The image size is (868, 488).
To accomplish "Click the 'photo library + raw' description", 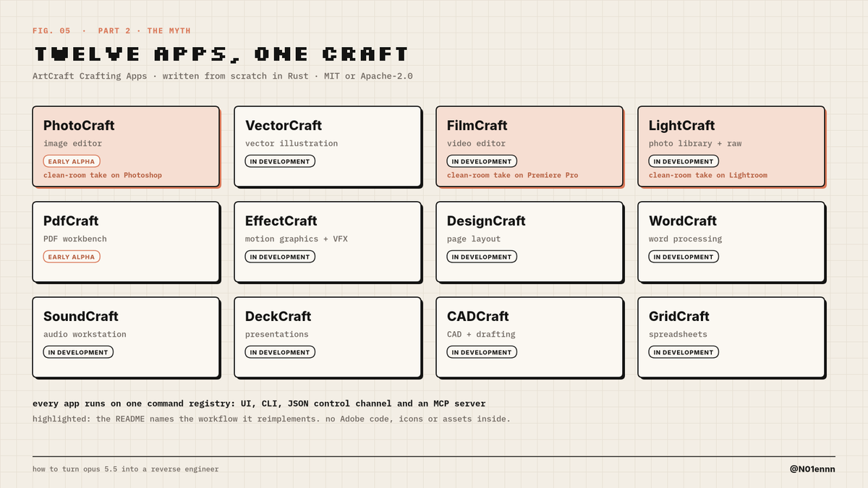I will 695,144.
